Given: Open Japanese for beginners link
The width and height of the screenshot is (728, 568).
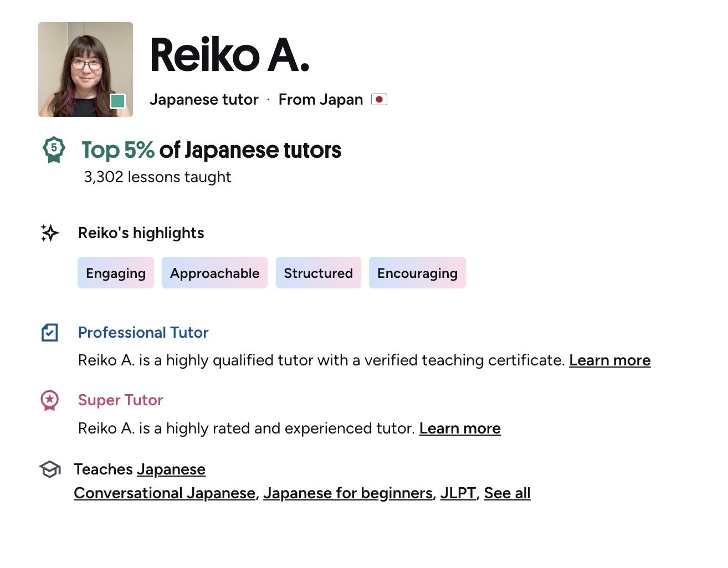Looking at the screenshot, I should click(x=348, y=493).
